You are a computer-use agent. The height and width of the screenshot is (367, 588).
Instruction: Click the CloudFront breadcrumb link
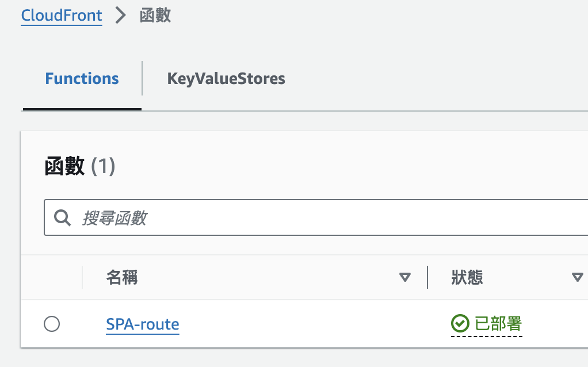pyautogui.click(x=62, y=16)
